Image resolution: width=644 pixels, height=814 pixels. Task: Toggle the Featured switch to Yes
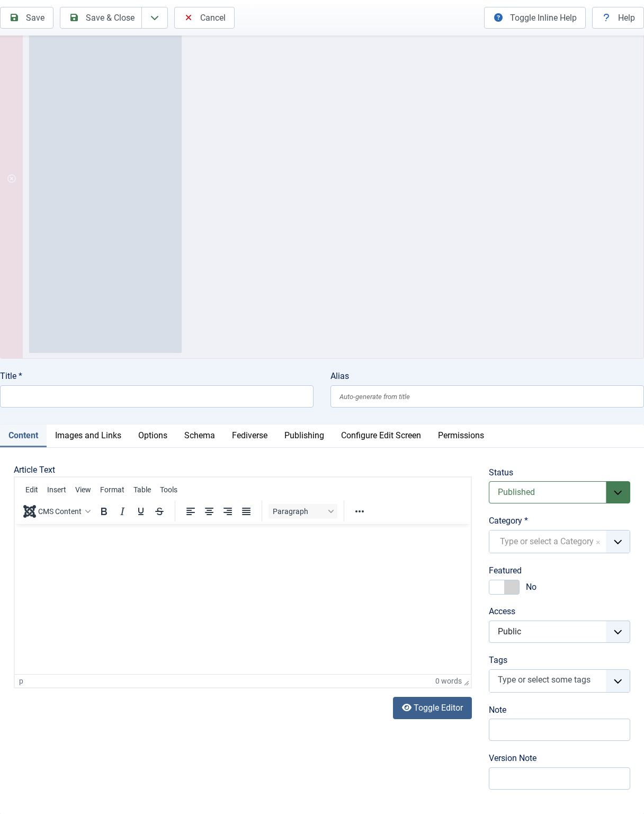pyautogui.click(x=504, y=587)
